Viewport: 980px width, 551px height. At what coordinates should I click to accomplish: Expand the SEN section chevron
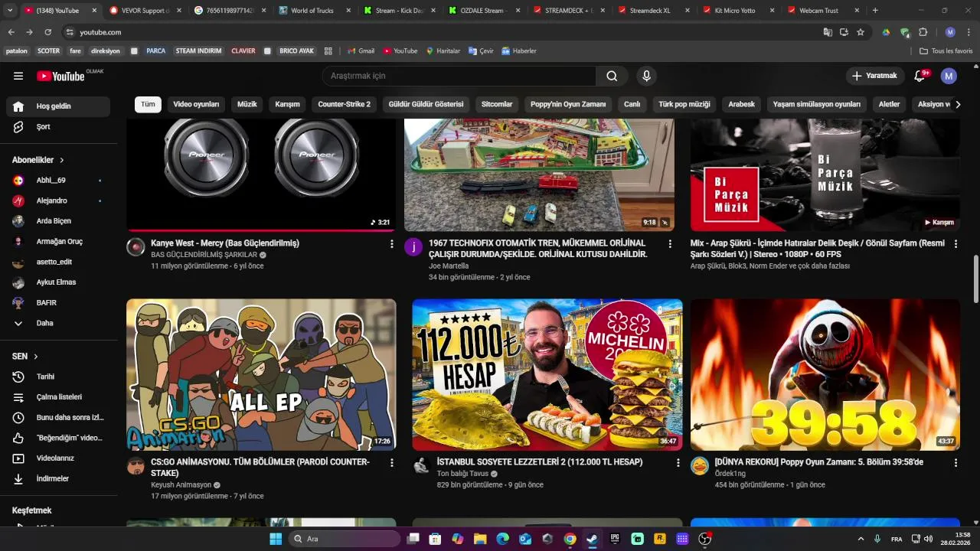point(35,357)
